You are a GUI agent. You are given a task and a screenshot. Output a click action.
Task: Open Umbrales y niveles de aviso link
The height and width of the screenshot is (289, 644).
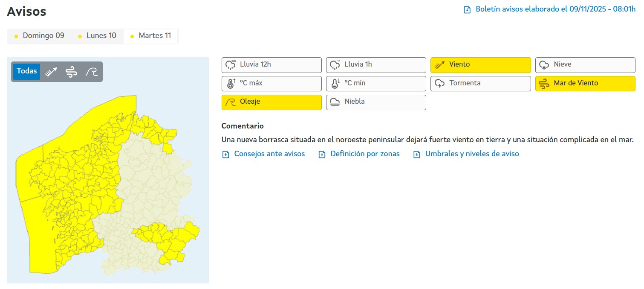tap(472, 154)
